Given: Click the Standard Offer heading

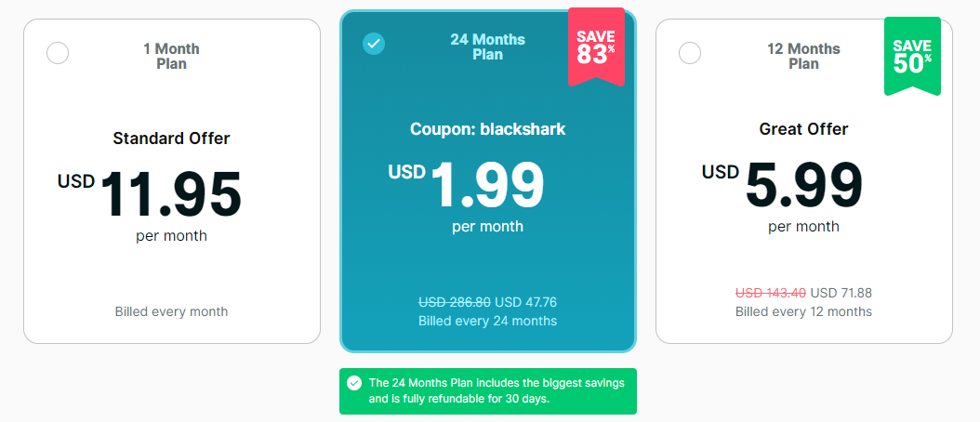Looking at the screenshot, I should point(171,138).
